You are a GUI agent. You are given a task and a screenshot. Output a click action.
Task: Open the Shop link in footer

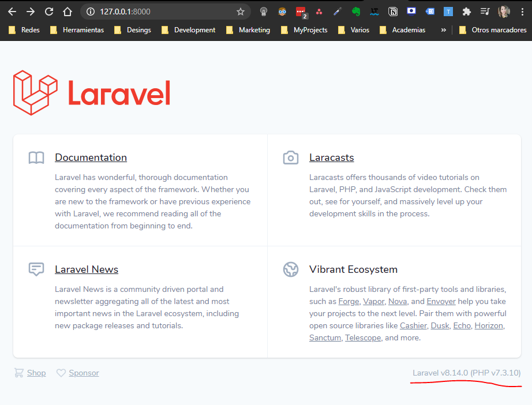[36, 373]
